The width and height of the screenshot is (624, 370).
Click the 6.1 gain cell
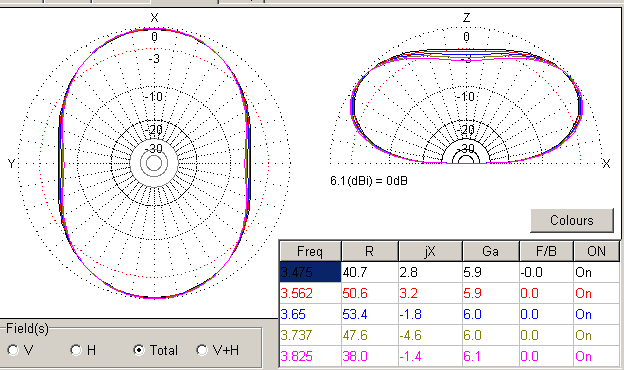[491, 356]
